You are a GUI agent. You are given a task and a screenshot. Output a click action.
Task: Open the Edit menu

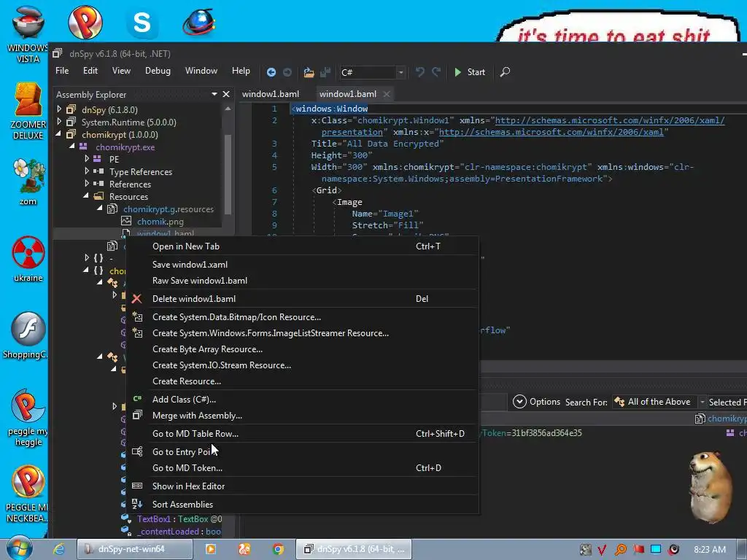(90, 71)
